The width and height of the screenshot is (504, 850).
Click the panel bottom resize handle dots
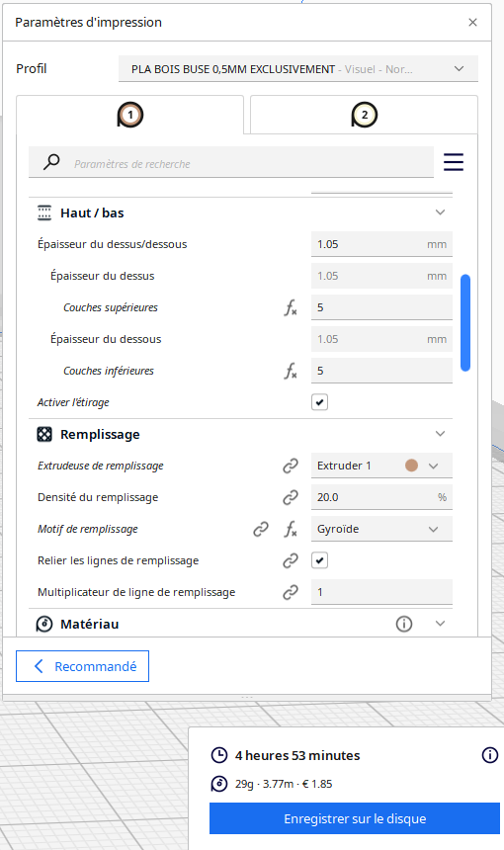[x=247, y=697]
